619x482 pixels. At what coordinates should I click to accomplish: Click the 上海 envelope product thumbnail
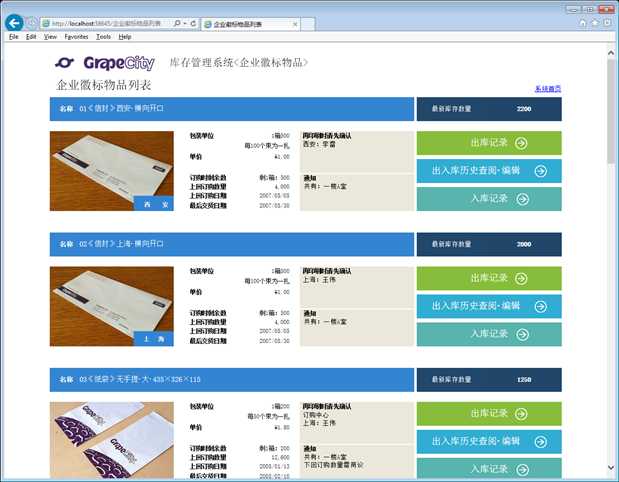(x=112, y=306)
